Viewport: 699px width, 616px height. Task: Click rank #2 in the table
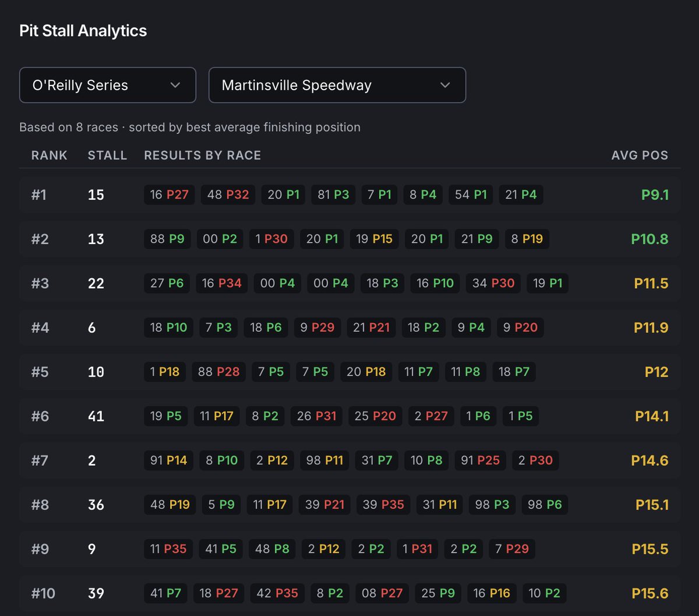tap(40, 239)
